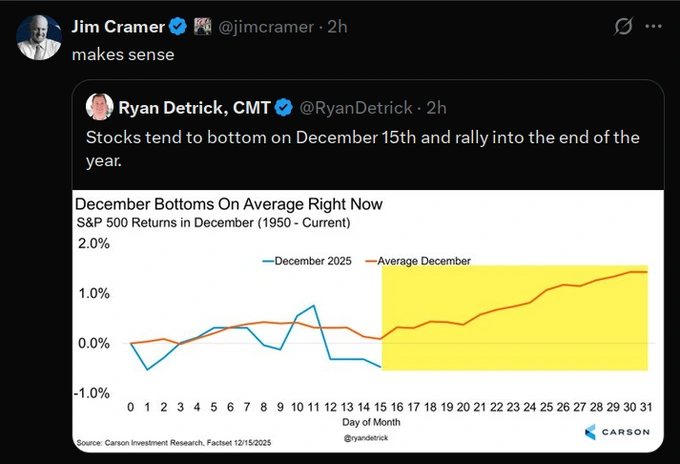Click the Grok icon on the tweet

click(x=623, y=25)
